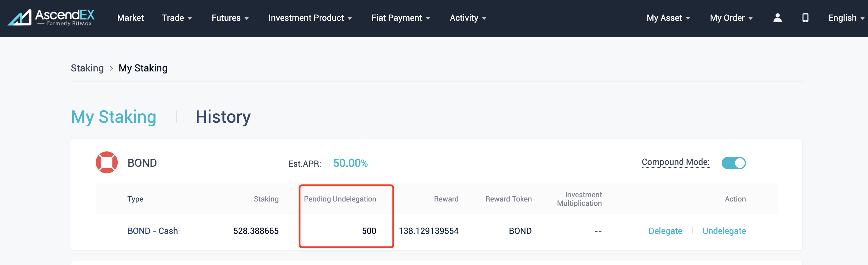Change language from English dropdown
The width and height of the screenshot is (868, 265).
coord(846,18)
